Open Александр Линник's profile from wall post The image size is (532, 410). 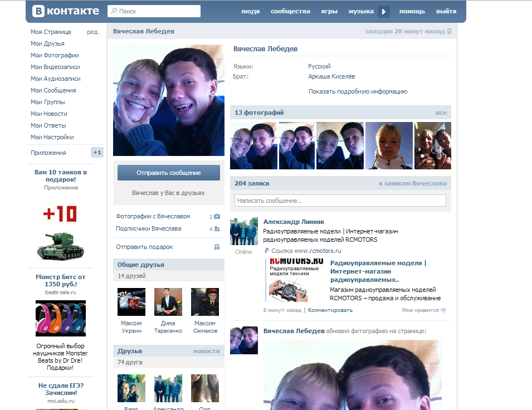point(294,222)
